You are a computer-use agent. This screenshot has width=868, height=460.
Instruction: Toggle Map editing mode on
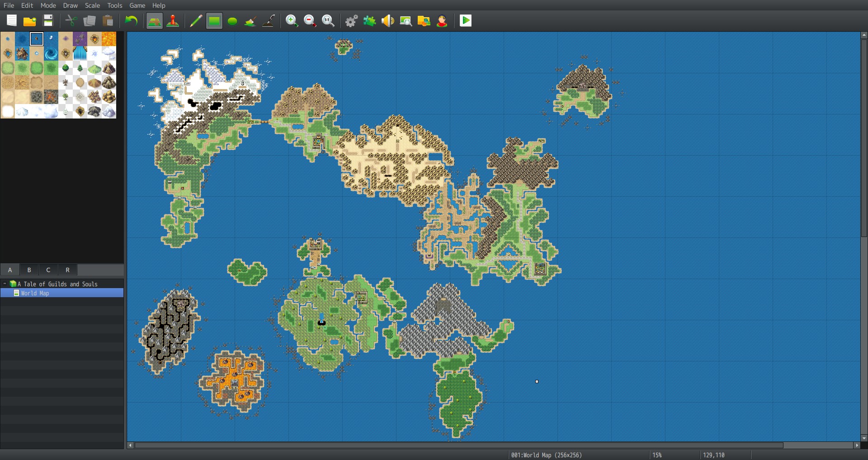155,21
